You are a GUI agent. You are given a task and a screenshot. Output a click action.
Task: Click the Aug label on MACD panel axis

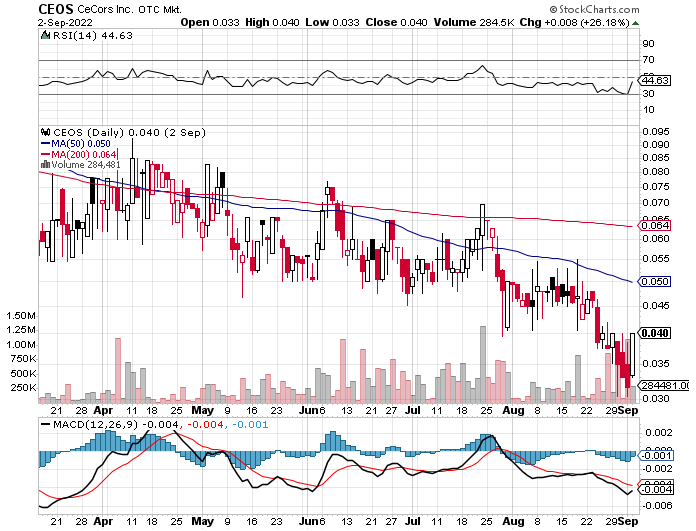(513, 521)
